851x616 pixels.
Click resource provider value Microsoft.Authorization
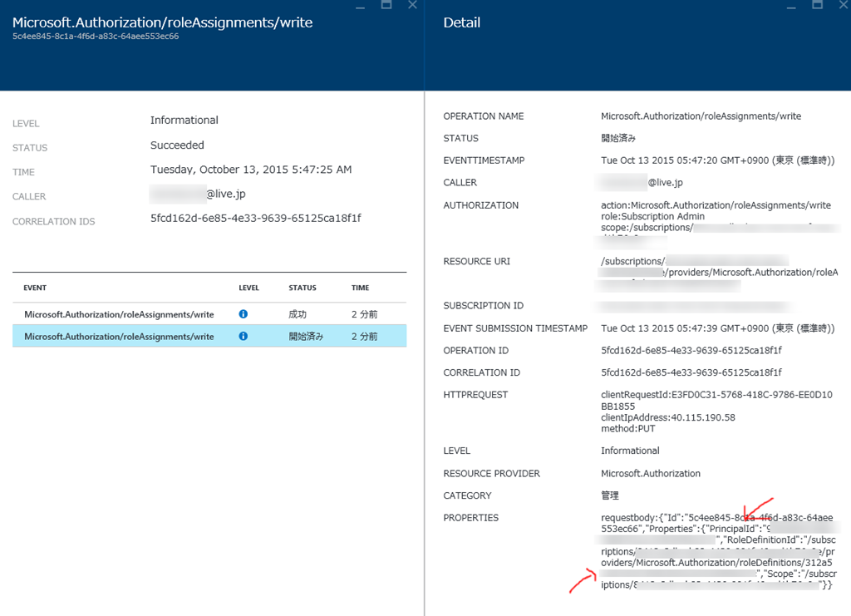pyautogui.click(x=650, y=473)
